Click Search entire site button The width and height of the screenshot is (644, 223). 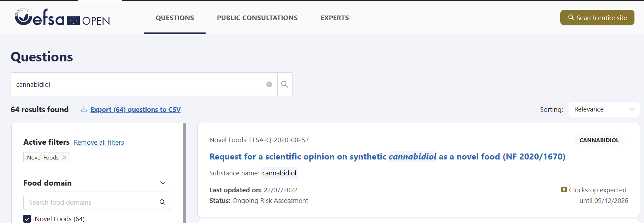pyautogui.click(x=597, y=18)
